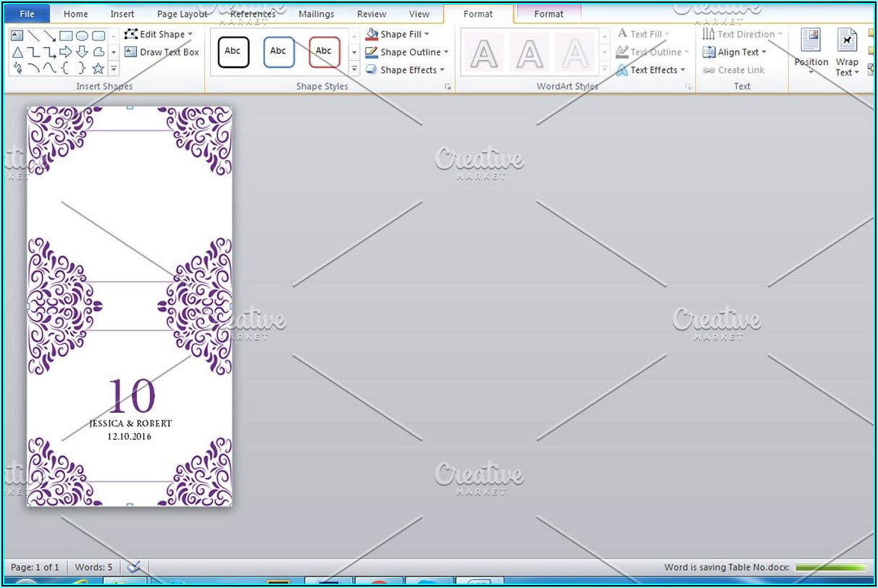Apply the blue outline Abc shape style
Viewport: 878px width, 588px height.
tap(279, 52)
